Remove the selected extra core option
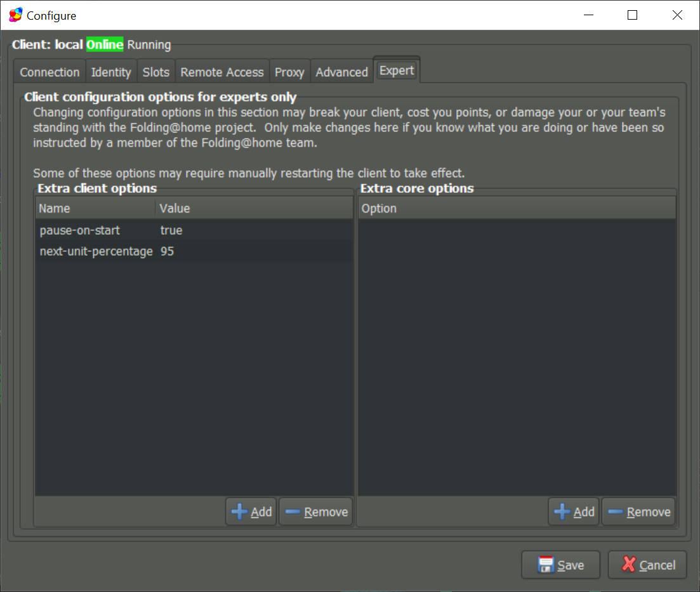 (638, 511)
